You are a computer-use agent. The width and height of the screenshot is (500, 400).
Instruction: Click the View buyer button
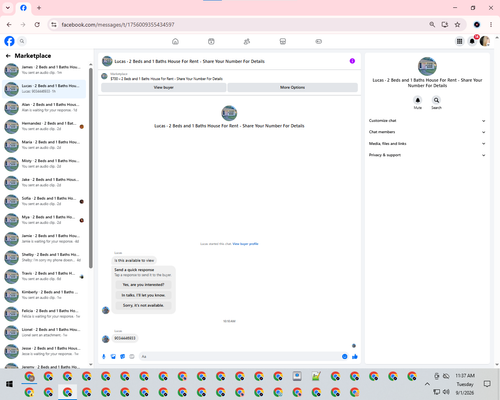164,87
